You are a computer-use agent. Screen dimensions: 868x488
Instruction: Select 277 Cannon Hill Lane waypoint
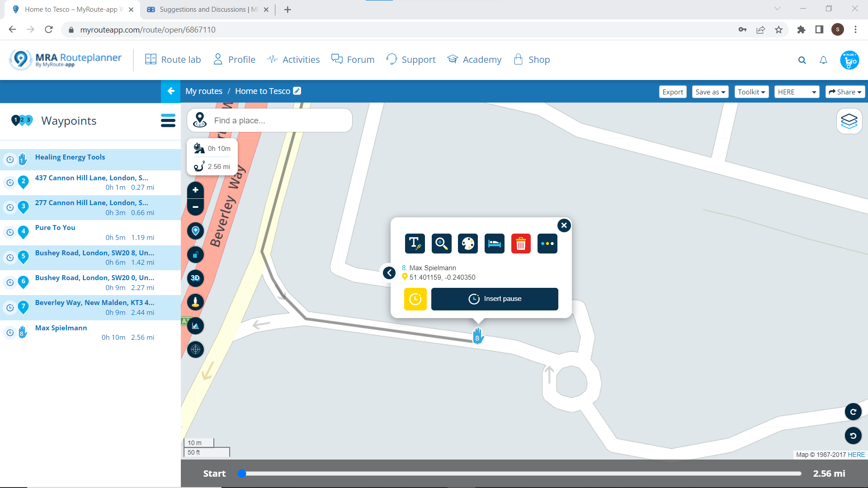tap(90, 207)
